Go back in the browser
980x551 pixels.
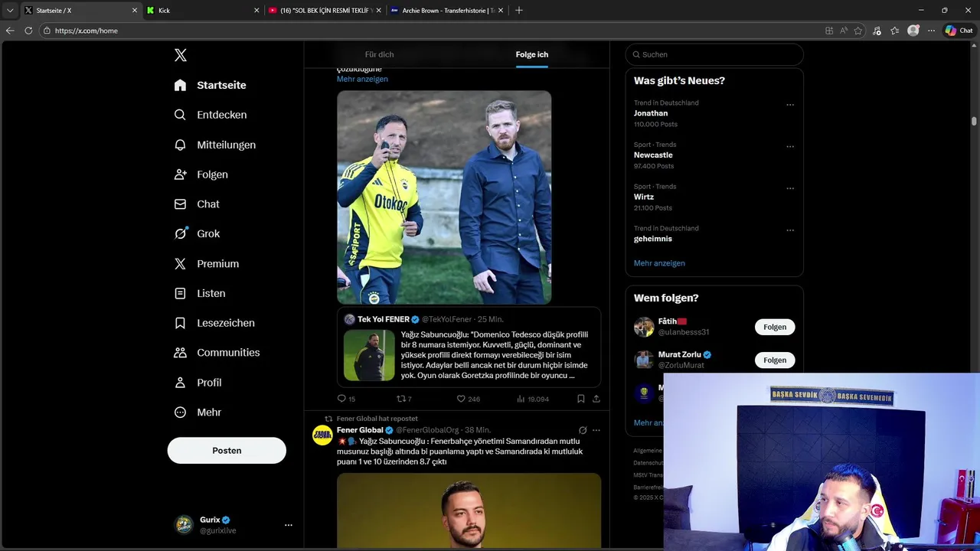(10, 31)
